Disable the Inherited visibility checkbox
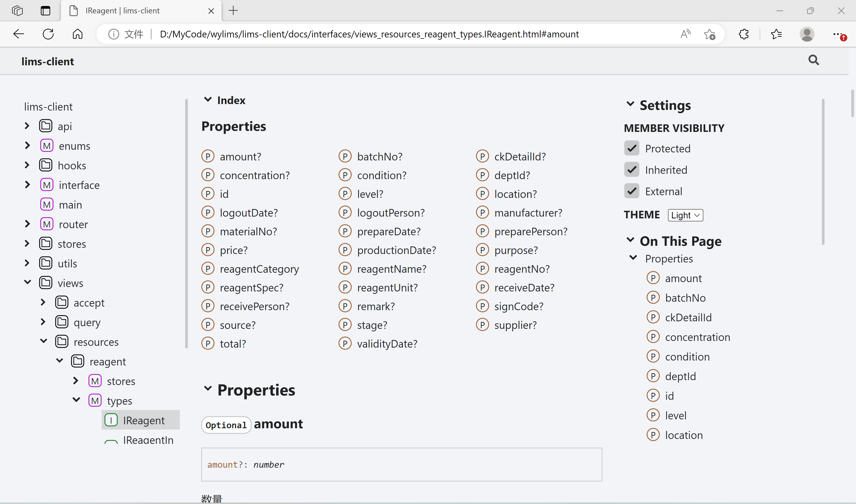This screenshot has height=504, width=856. [631, 170]
